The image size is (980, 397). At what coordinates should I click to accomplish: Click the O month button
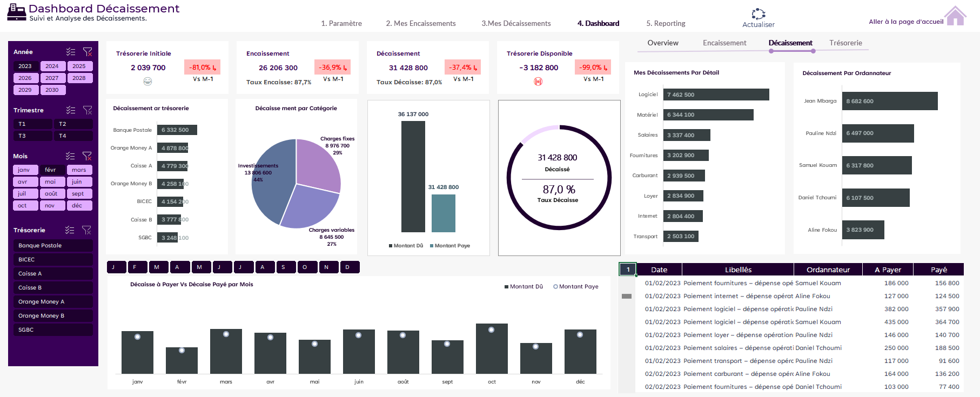[x=308, y=267]
